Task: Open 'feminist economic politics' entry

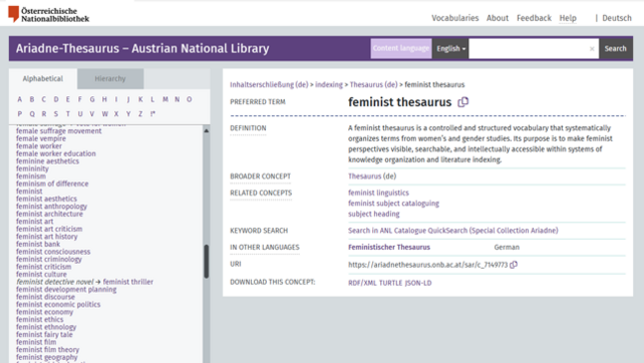Action: point(58,304)
